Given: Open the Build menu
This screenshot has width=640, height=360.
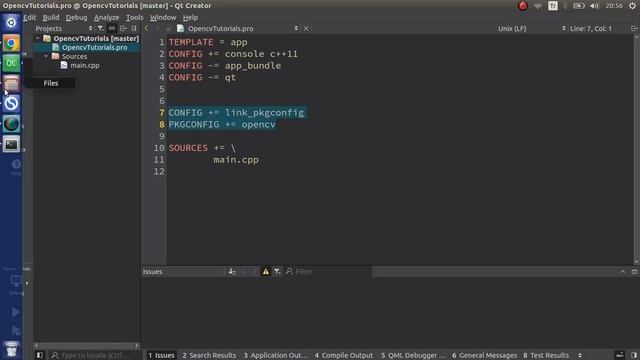Looking at the screenshot, I should [51, 18].
